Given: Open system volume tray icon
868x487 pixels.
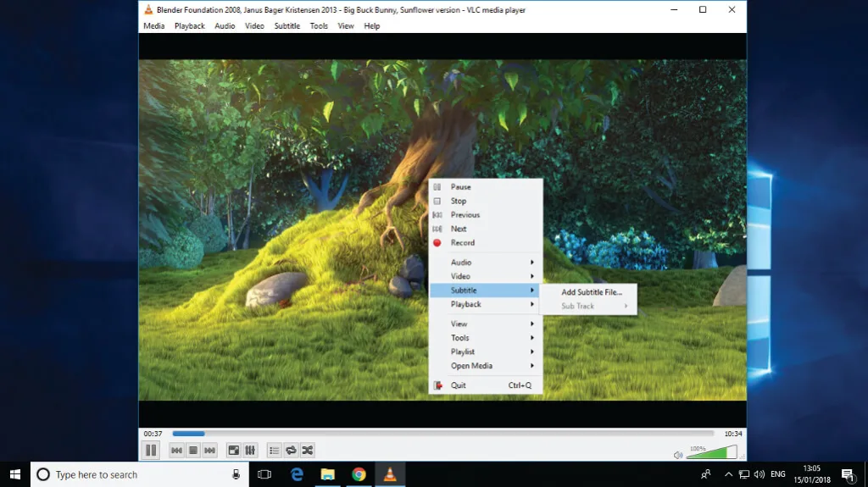Looking at the screenshot, I should [759, 474].
